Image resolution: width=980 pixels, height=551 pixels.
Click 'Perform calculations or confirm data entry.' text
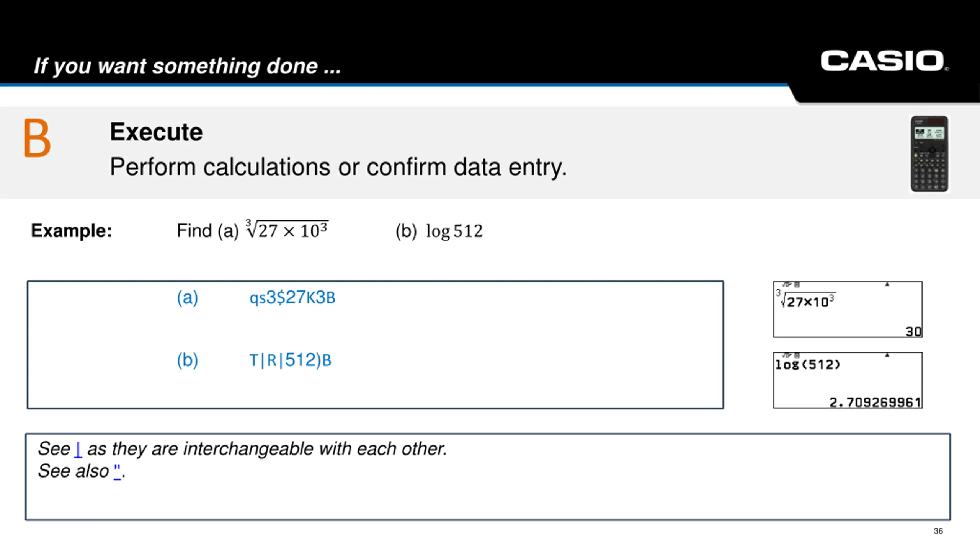click(338, 167)
